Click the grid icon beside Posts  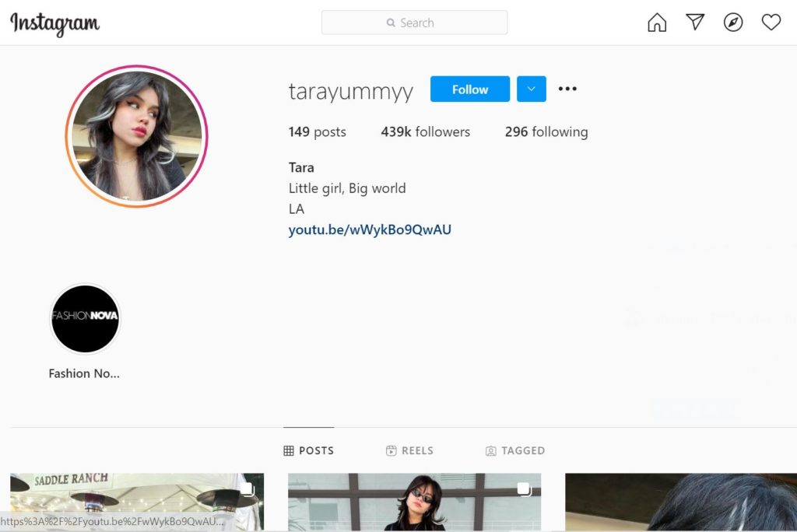[288, 450]
